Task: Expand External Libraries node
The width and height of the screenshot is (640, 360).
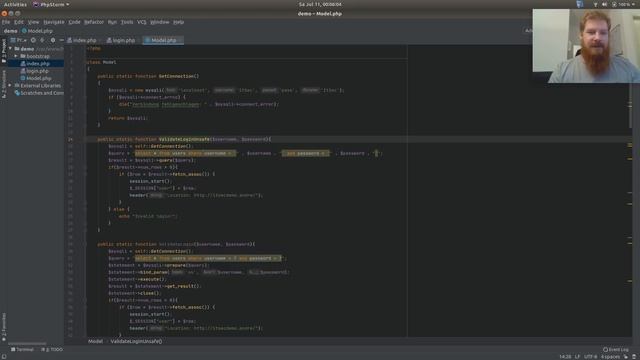Action: tap(10, 86)
